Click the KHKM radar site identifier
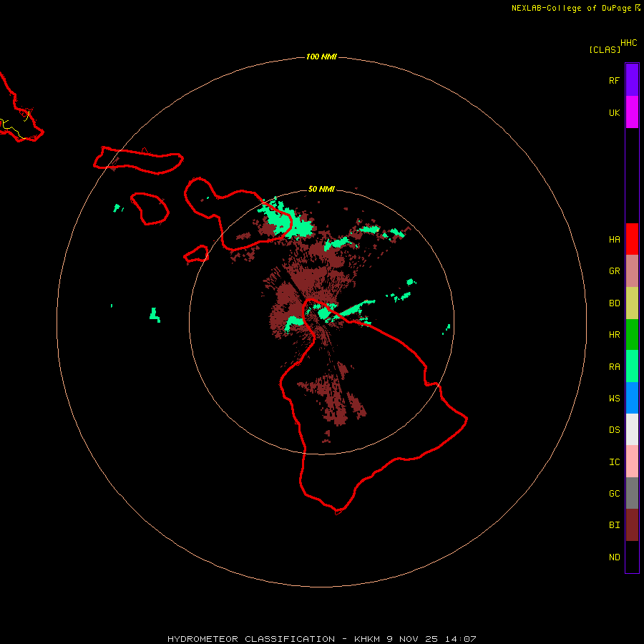Screen dimensions: 644x644 [367, 639]
